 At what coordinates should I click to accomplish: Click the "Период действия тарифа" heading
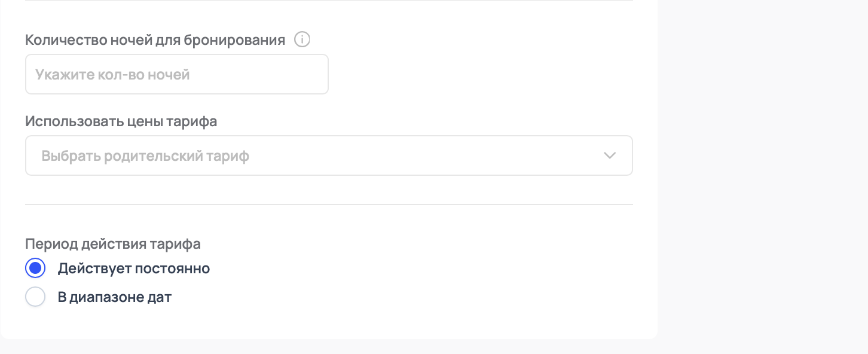coord(112,244)
